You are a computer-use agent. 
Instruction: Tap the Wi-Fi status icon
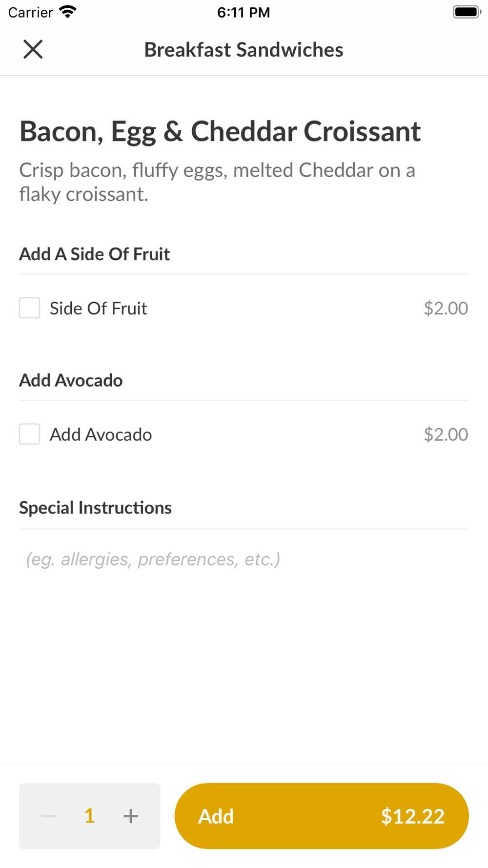click(x=67, y=12)
